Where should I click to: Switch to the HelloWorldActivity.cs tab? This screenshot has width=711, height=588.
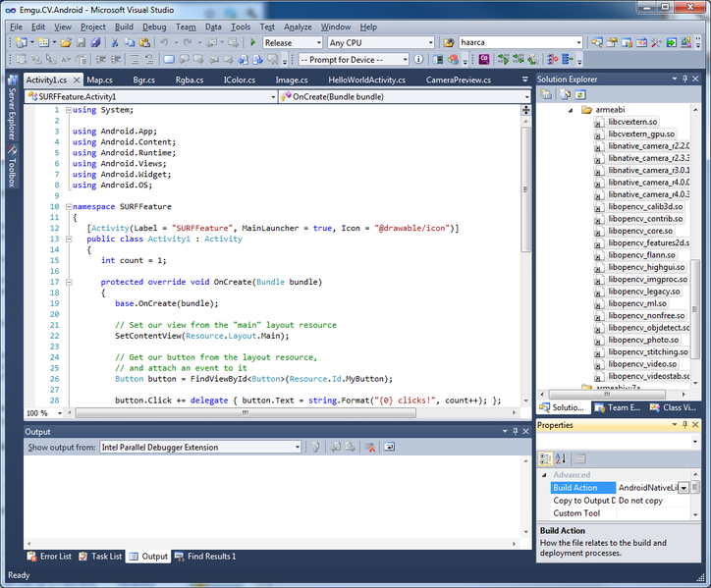pos(367,80)
